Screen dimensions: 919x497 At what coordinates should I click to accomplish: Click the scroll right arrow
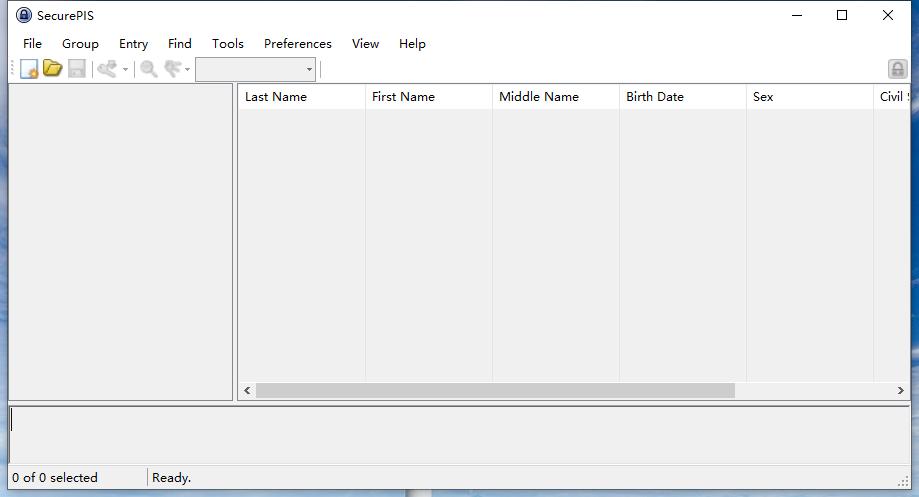[x=900, y=391]
